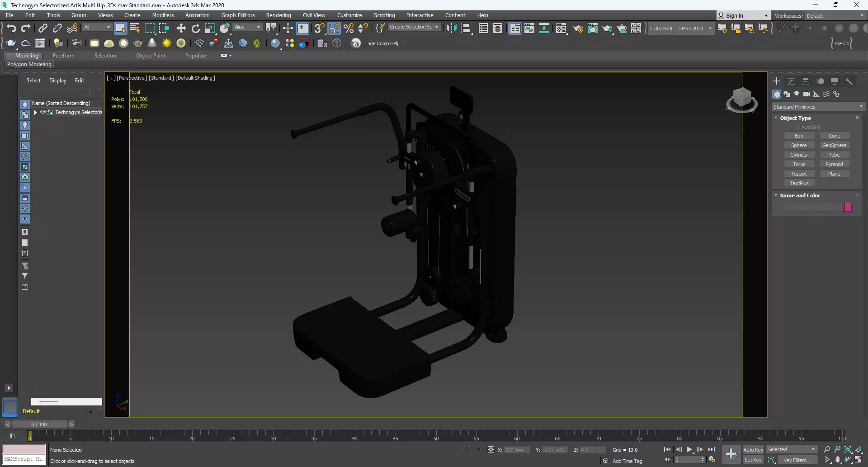This screenshot has height=467, width=868.
Task: Toggle Absolute/Offset transform mode icon
Action: click(491, 449)
